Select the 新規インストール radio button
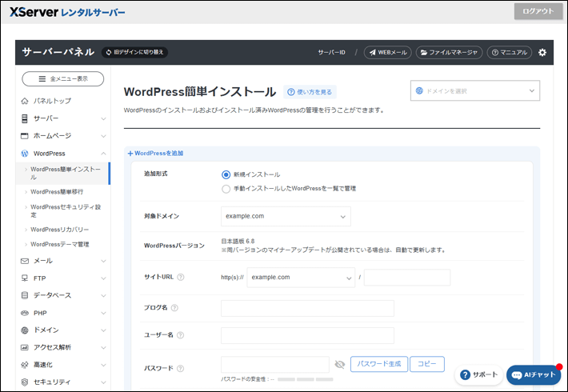The image size is (568, 392). click(226, 174)
